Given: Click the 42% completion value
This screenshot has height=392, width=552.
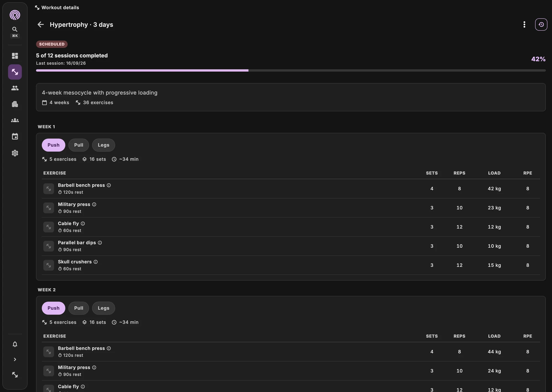Looking at the screenshot, I should (x=538, y=59).
